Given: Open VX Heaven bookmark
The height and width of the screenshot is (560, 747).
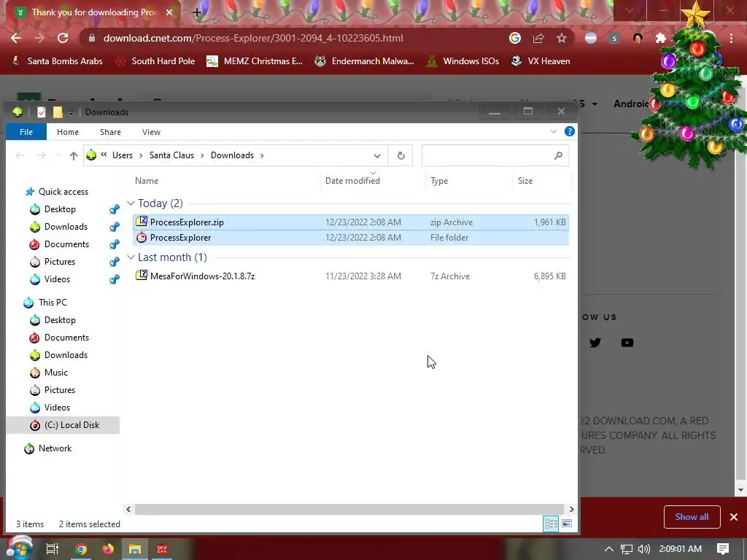Looking at the screenshot, I should pos(541,61).
